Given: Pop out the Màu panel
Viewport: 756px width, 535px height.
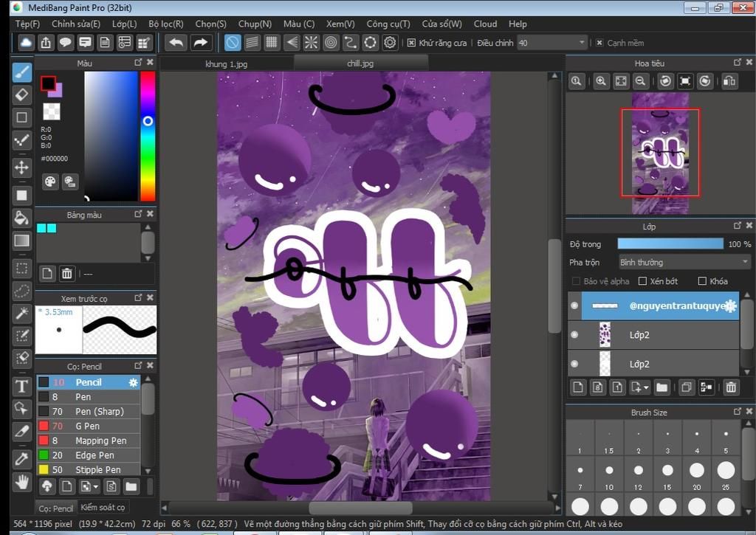Looking at the screenshot, I should click(x=138, y=62).
